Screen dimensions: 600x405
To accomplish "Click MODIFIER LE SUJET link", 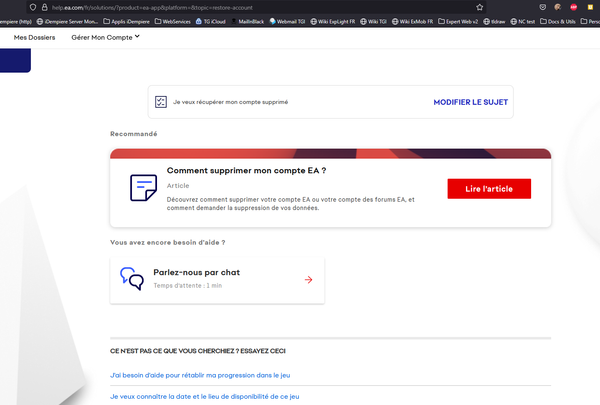I will pos(471,102).
